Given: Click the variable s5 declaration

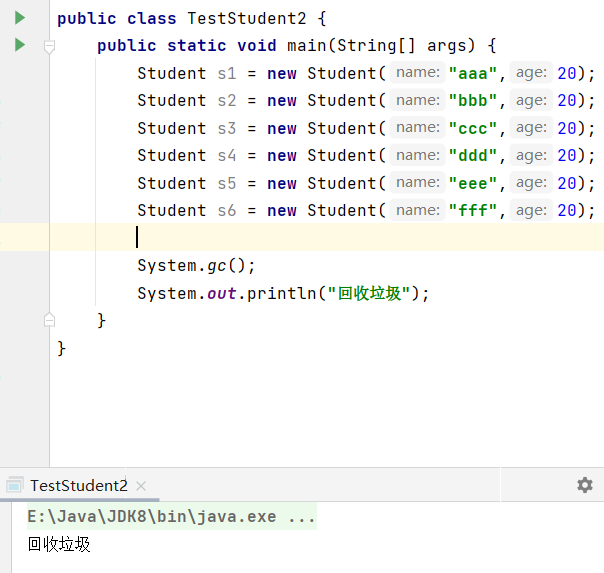Looking at the screenshot, I should point(226,183).
